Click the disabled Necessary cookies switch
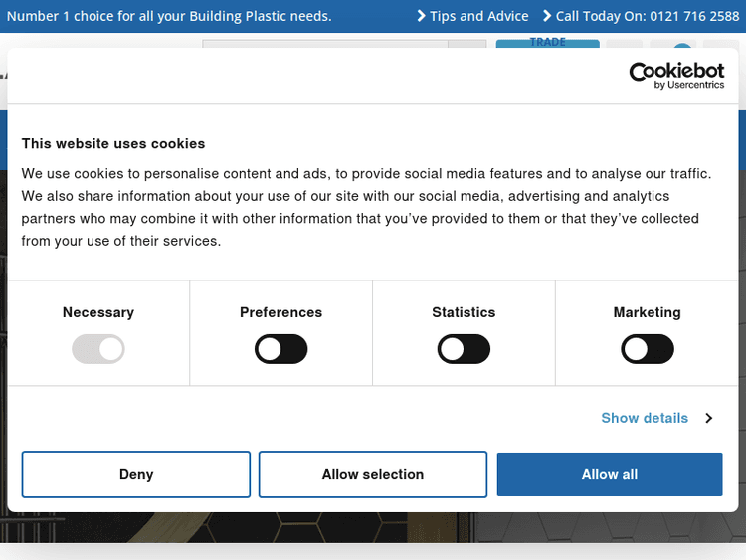 coord(97,349)
